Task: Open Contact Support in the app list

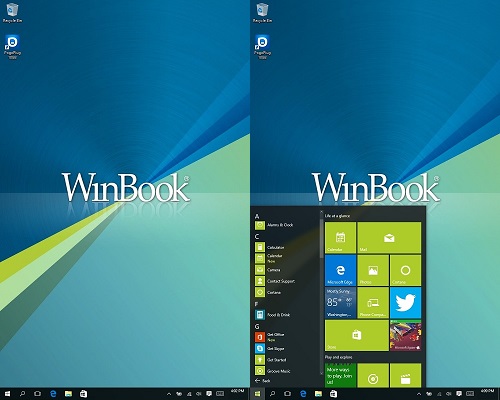Action: [x=275, y=281]
